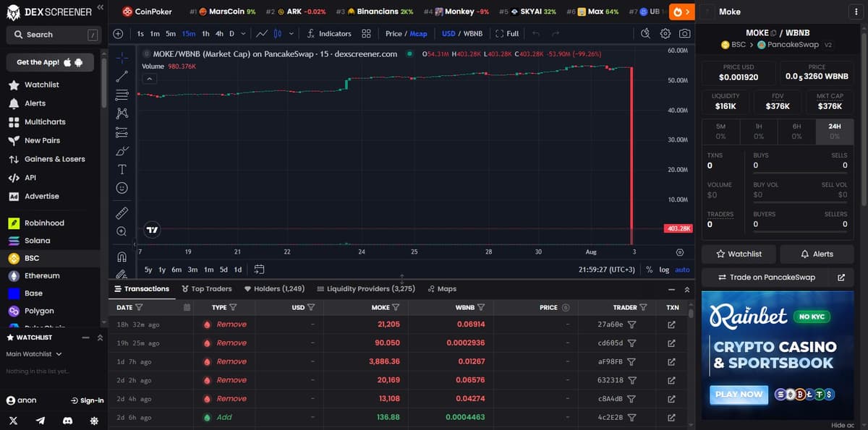Open site settings gear in sidebar footer

94,420
